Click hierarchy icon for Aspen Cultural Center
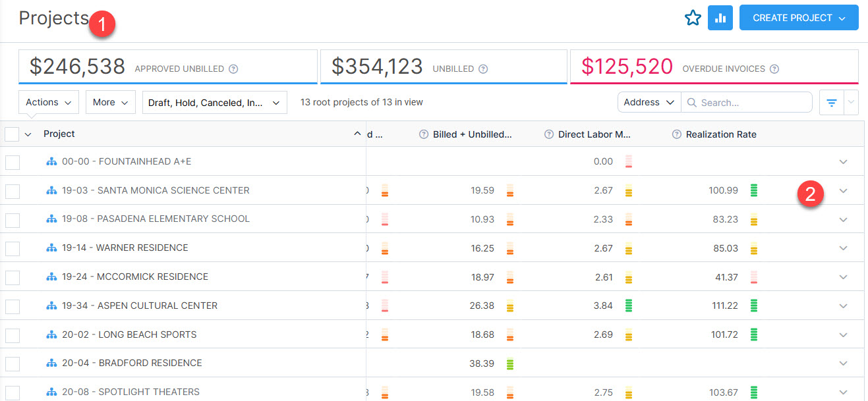 coord(52,306)
